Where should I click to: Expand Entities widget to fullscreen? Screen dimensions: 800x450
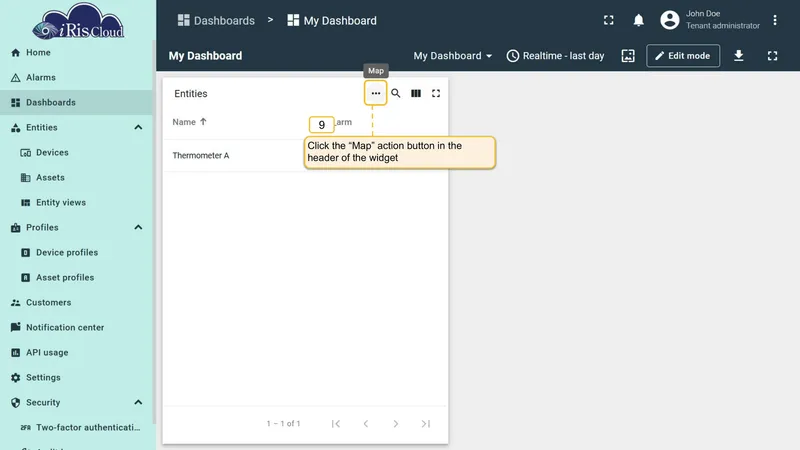[x=436, y=93]
